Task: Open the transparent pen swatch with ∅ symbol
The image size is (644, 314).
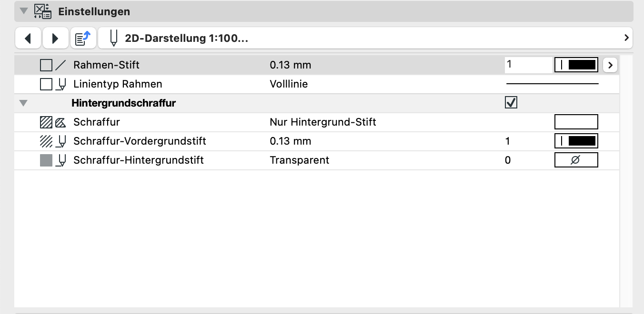Action: [576, 160]
